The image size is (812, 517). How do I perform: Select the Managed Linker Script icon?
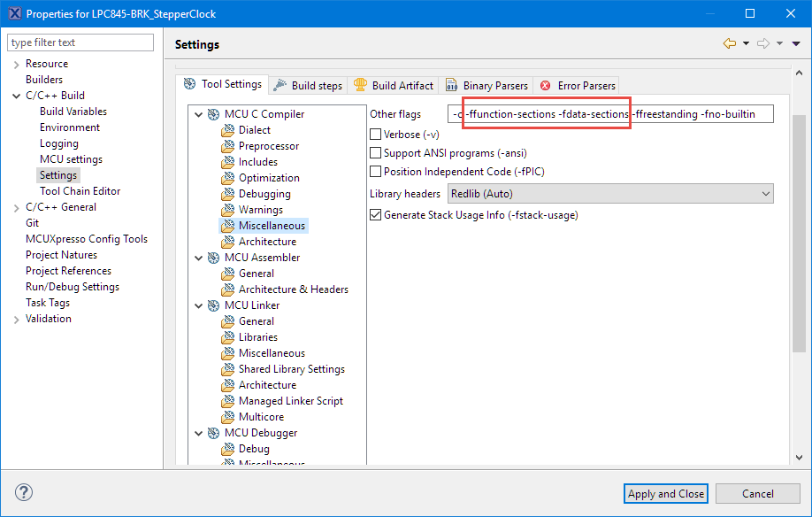pos(228,401)
